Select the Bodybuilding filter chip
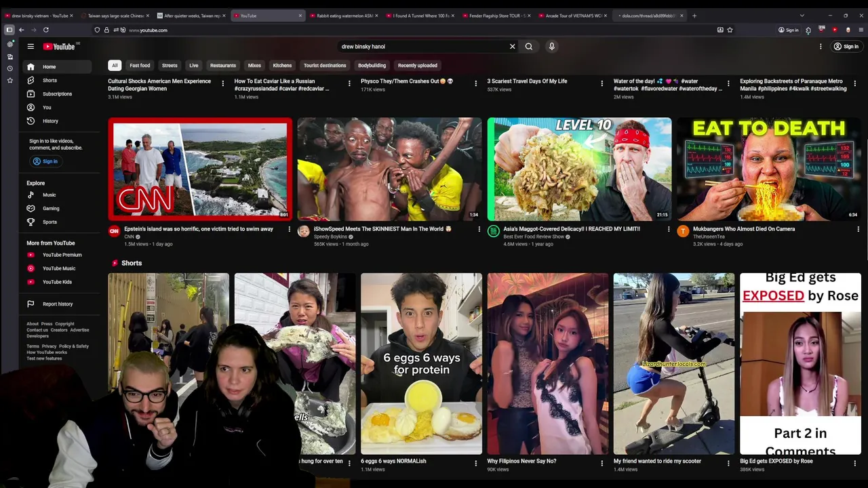 point(372,65)
